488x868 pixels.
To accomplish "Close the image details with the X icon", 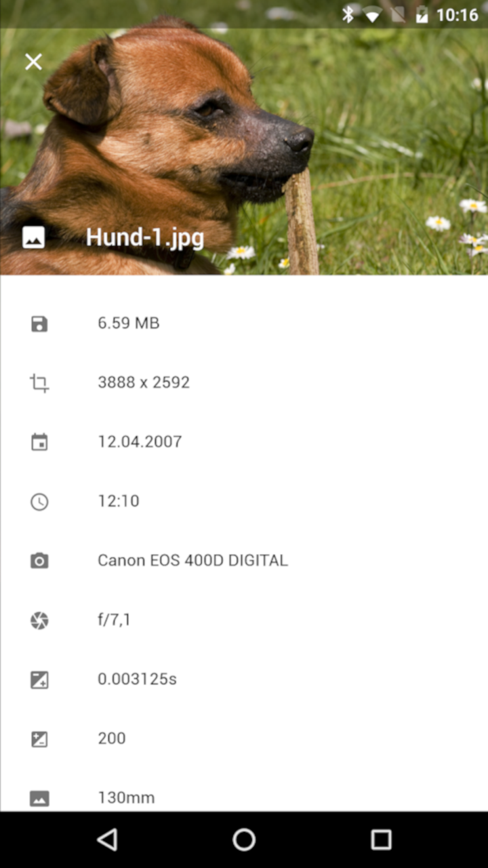I will (33, 62).
